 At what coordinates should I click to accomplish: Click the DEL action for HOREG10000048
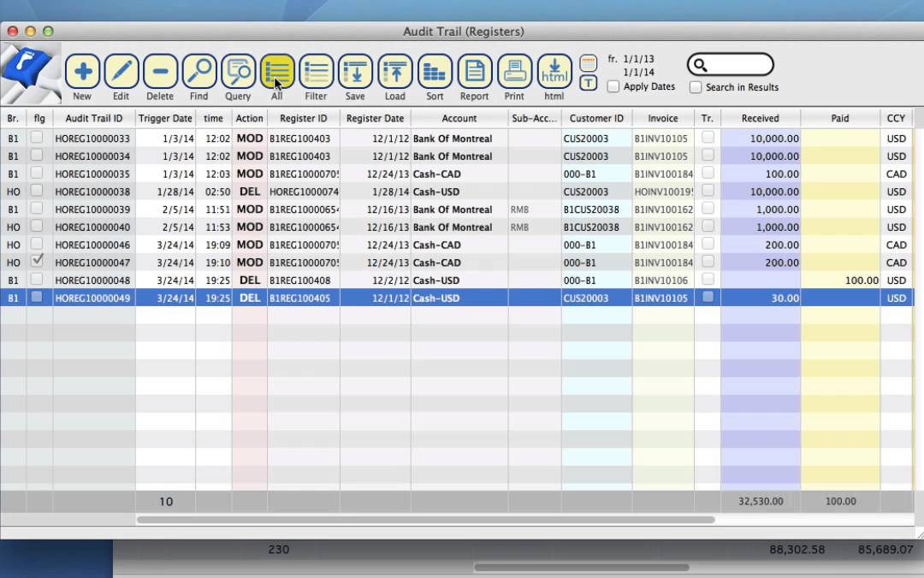(249, 280)
